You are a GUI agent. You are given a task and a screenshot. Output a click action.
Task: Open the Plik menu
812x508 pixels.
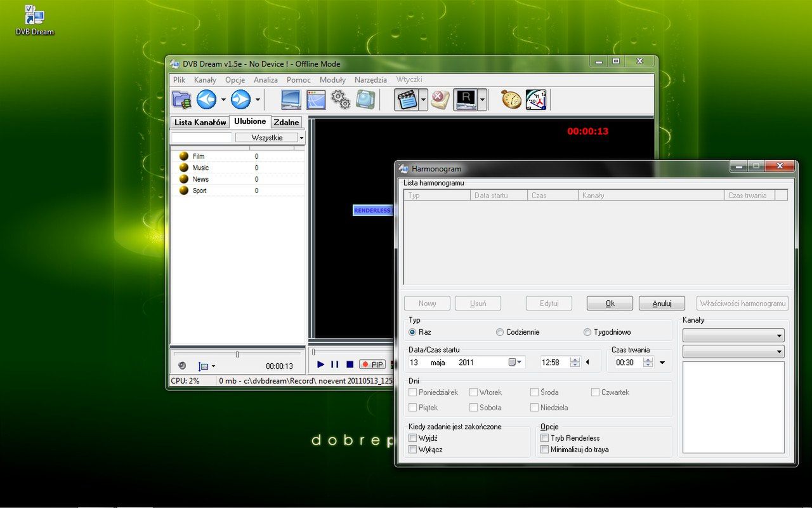(x=180, y=80)
